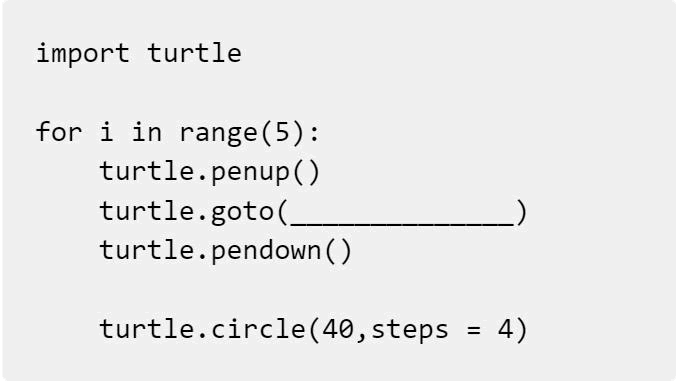Click the closing parenthesis after the blank

click(x=521, y=212)
